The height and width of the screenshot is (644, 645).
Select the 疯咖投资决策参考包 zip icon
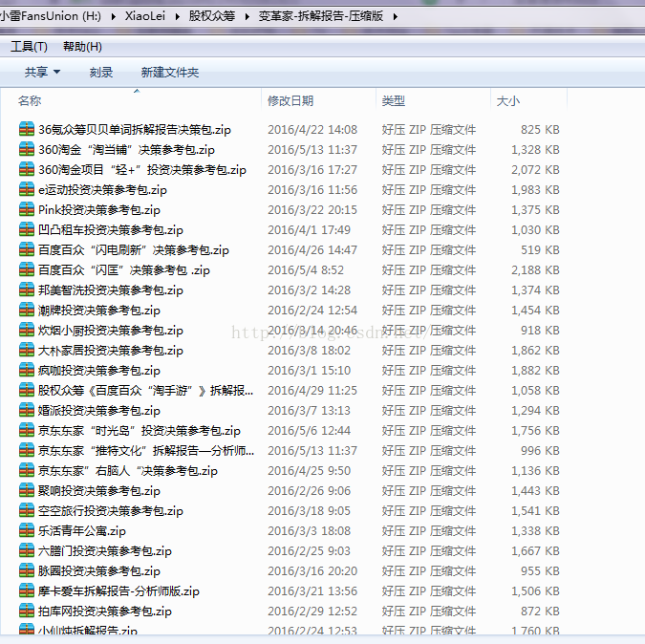[27, 370]
